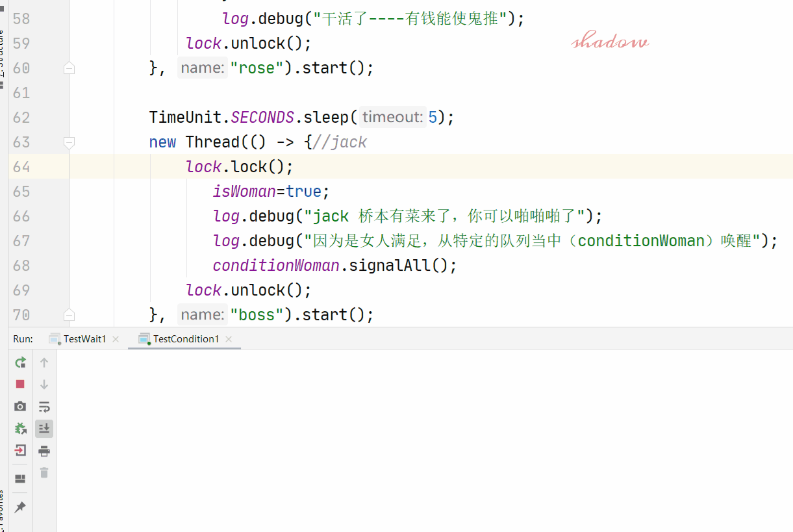Click isWoman=true statement
Image resolution: width=793 pixels, height=532 pixels.
pyautogui.click(x=271, y=191)
